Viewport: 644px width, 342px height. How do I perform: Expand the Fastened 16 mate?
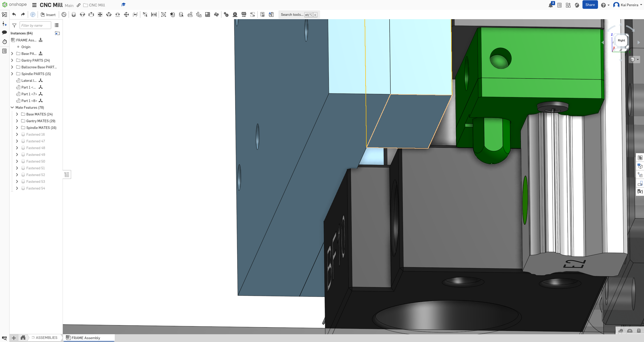point(17,134)
